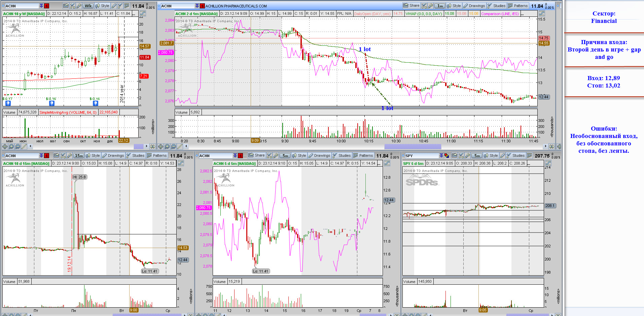Screen dimensions: 644x316
Task: Open wrench settings icon in ACHN weekly chart
Action: (x=79, y=6)
